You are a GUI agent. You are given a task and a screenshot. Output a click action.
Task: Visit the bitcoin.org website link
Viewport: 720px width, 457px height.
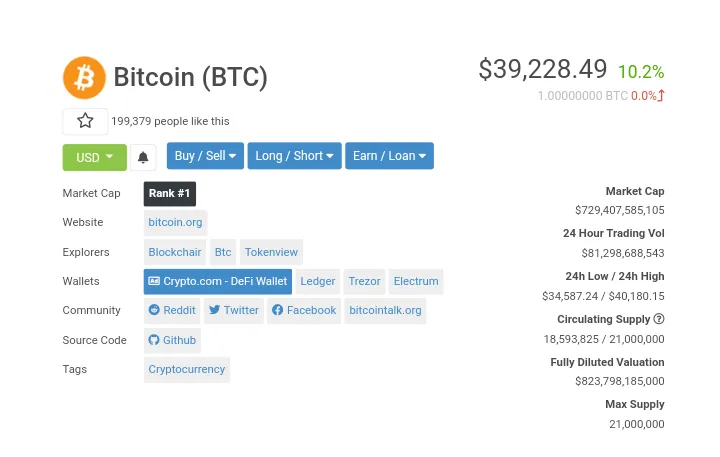[175, 222]
